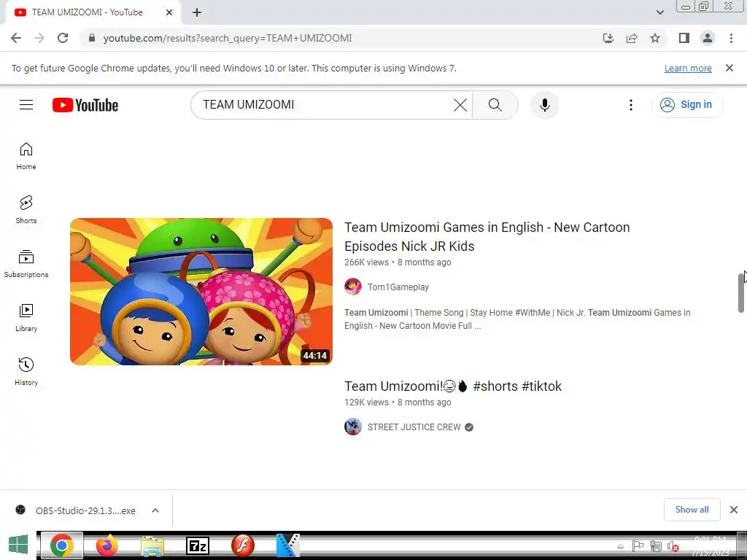Open 7-Zip from taskbar
The image size is (747, 560).
pyautogui.click(x=198, y=545)
